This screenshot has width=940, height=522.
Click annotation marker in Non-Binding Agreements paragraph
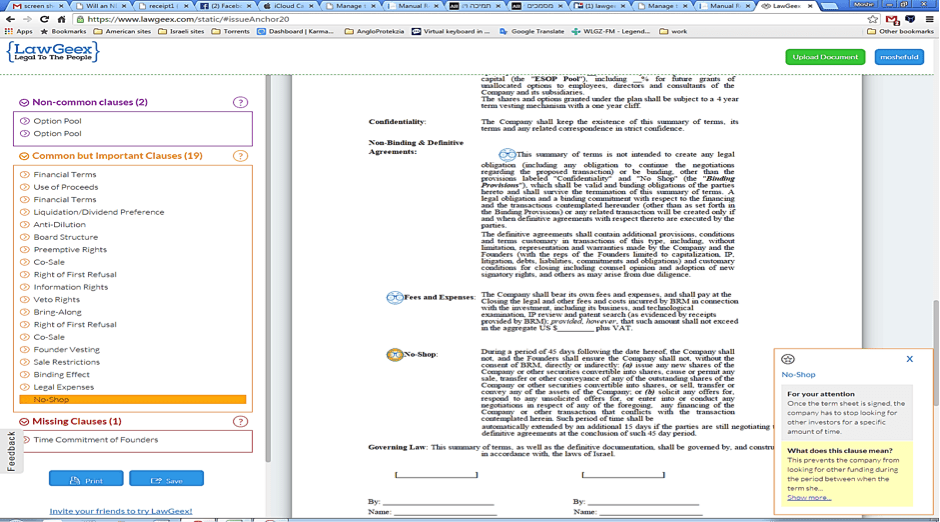[507, 155]
